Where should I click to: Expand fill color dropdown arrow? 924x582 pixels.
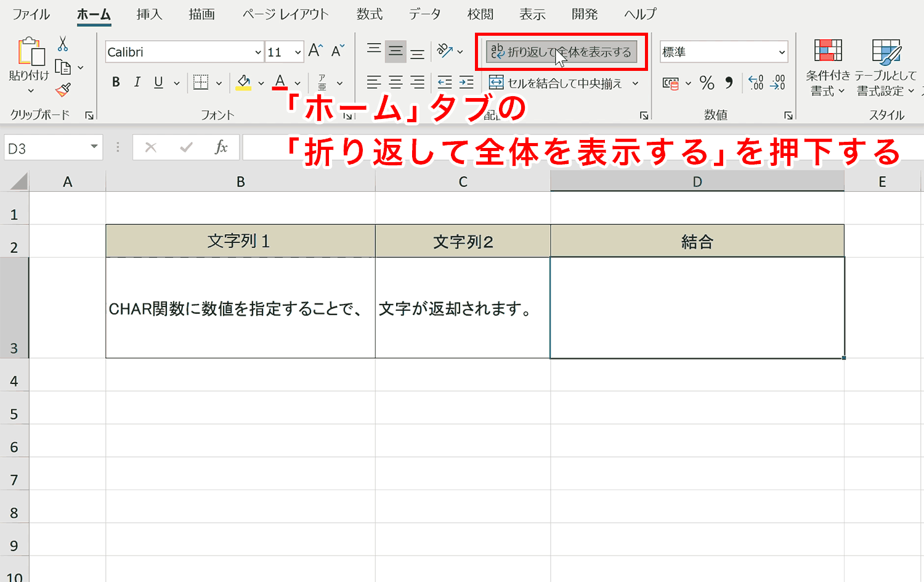(x=261, y=83)
